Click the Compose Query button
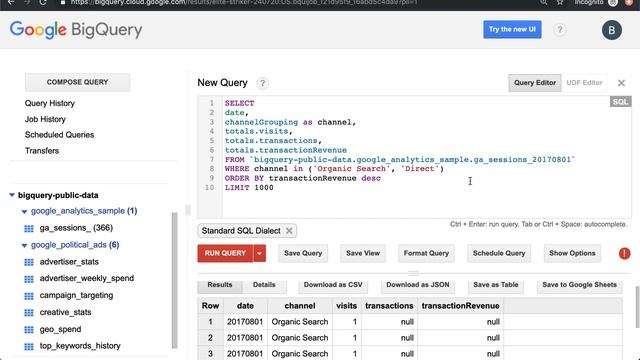This screenshot has height=360, width=640. point(78,82)
